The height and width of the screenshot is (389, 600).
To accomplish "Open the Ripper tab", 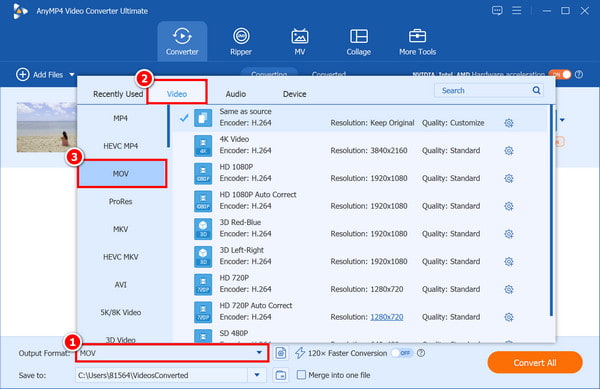I will (x=241, y=41).
